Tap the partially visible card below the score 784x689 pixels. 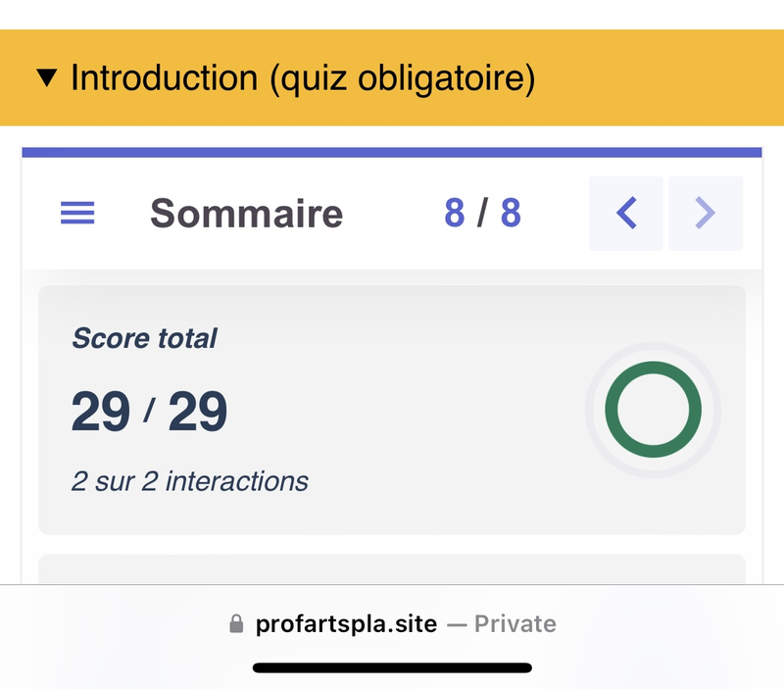coord(392,568)
